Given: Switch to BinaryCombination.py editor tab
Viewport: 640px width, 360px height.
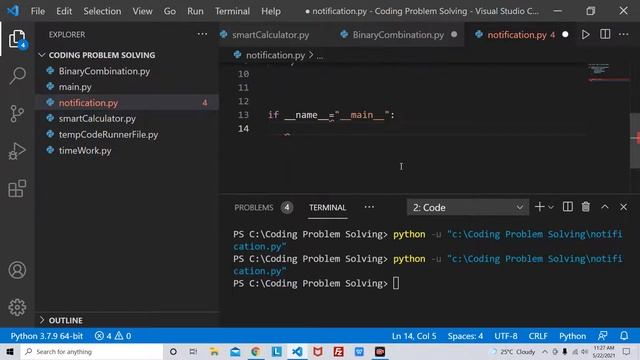Looking at the screenshot, I should pyautogui.click(x=398, y=35).
